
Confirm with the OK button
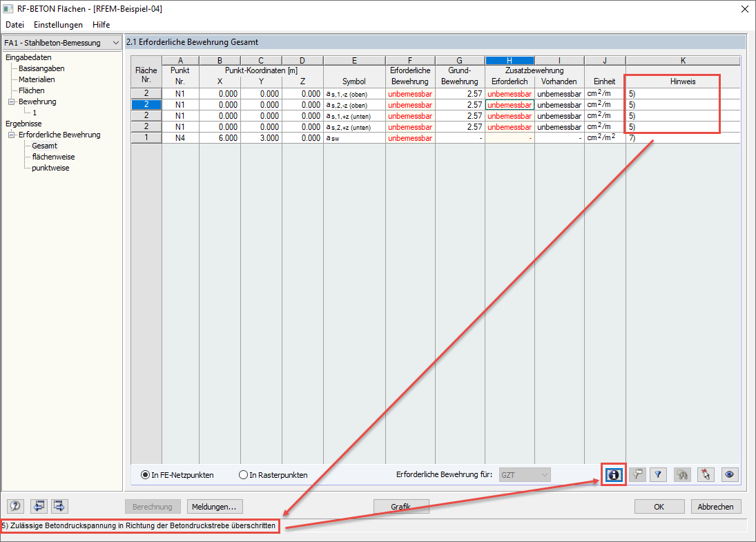(659, 507)
